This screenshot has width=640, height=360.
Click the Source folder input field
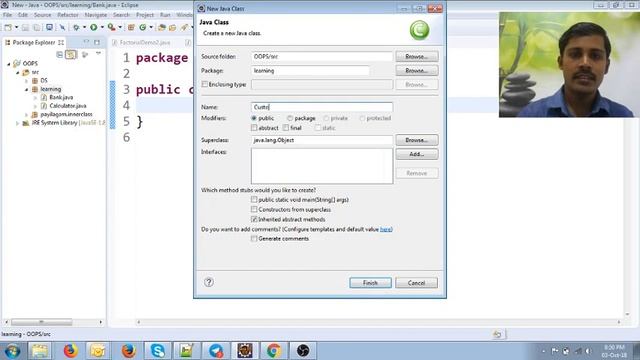[322, 56]
